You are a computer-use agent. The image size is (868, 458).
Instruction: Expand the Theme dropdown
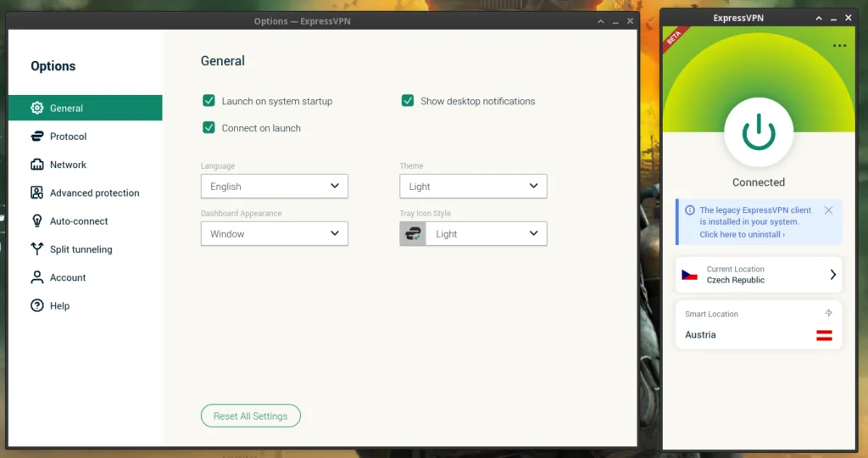tap(473, 187)
